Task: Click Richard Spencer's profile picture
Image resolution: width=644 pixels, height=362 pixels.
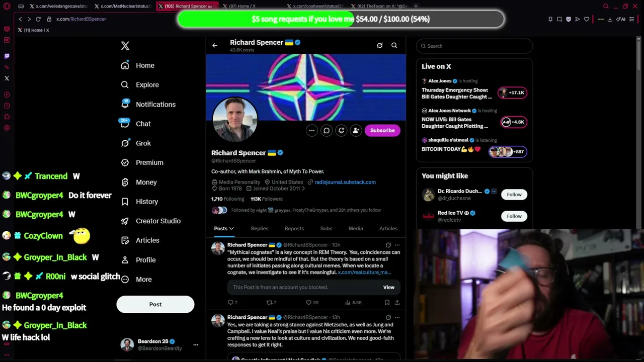Action: 235,120
